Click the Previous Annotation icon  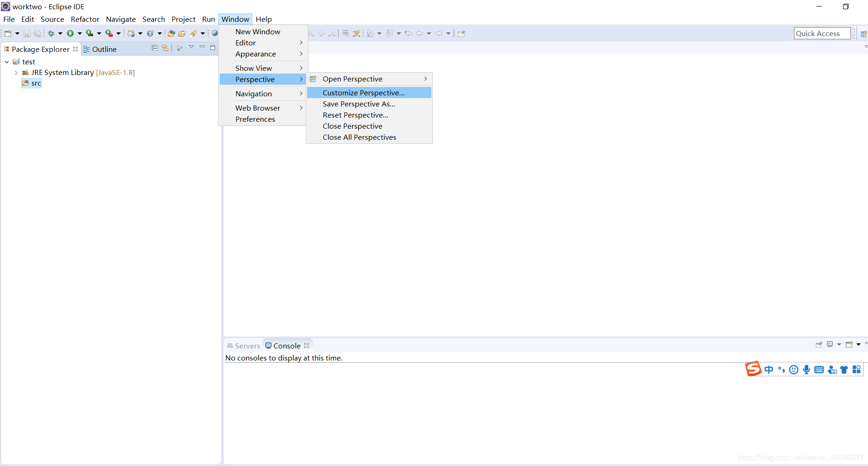click(389, 33)
